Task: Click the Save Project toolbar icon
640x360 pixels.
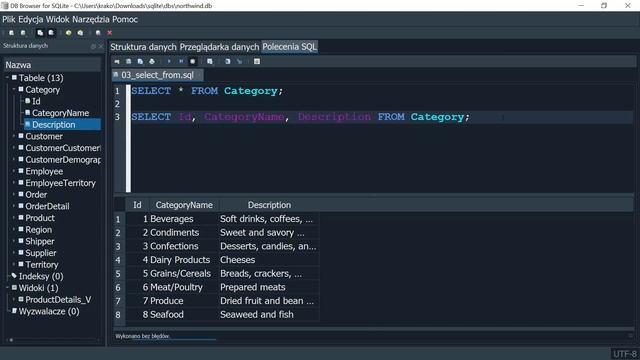Action: tap(80, 33)
